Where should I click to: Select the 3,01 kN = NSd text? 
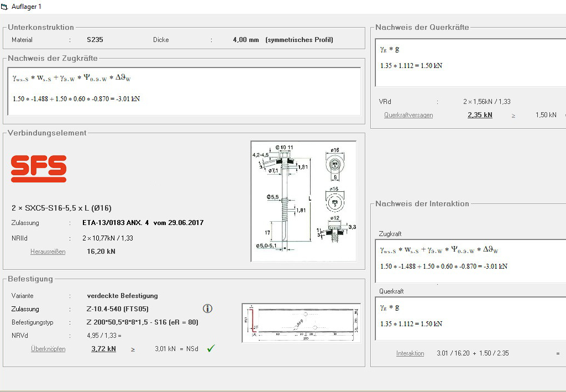[176, 349]
